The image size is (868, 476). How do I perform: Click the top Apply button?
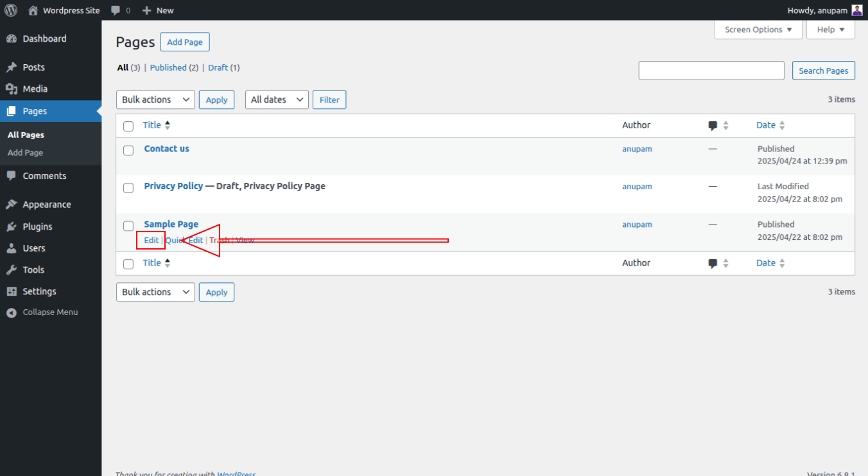coord(216,99)
